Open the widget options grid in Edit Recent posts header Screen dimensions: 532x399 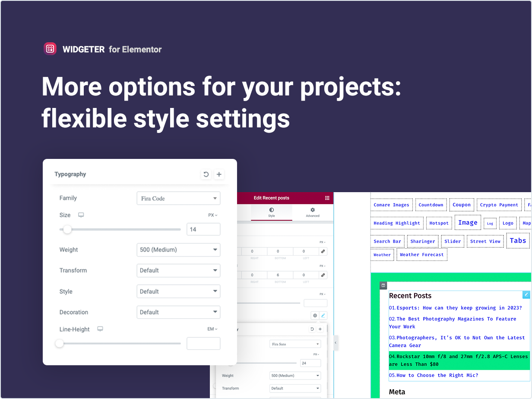[327, 198]
